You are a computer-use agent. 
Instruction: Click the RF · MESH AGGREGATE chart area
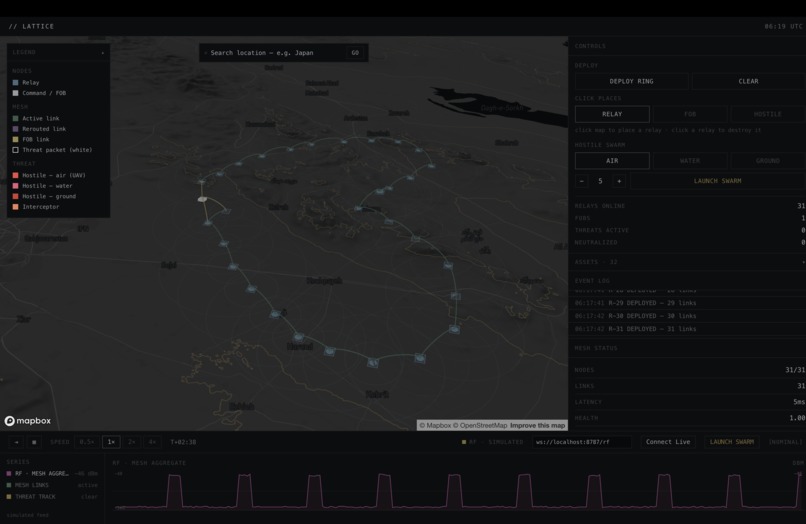pos(457,490)
